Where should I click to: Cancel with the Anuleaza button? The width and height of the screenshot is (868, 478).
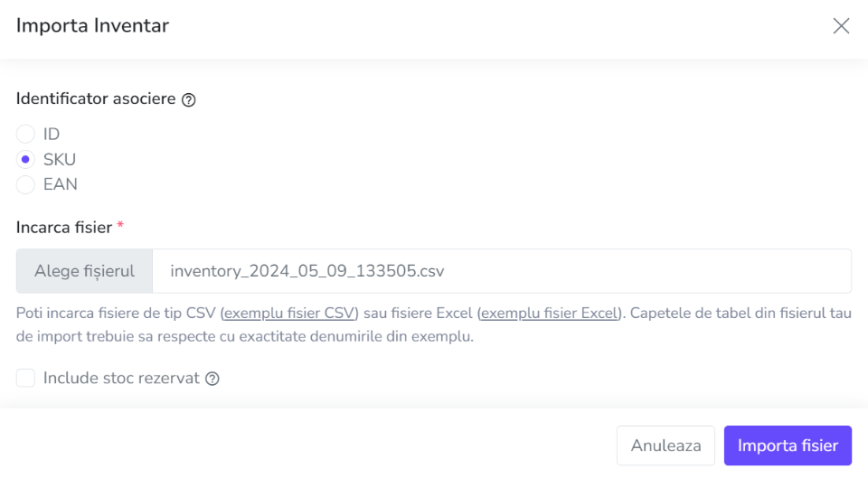pyautogui.click(x=666, y=445)
